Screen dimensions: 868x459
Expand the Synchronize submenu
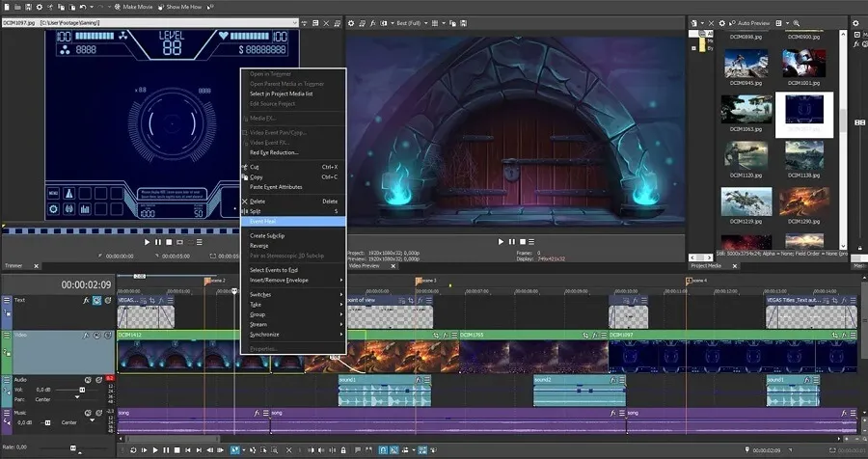(293, 335)
